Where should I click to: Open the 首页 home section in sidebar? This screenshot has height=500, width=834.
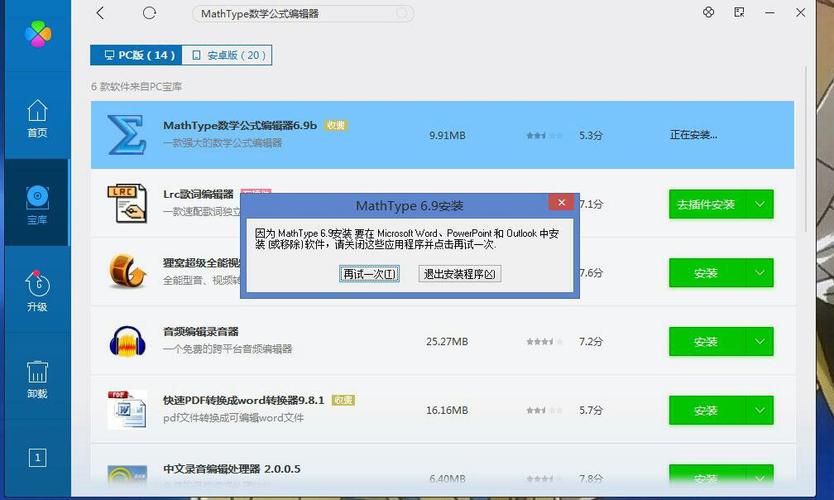[37, 118]
